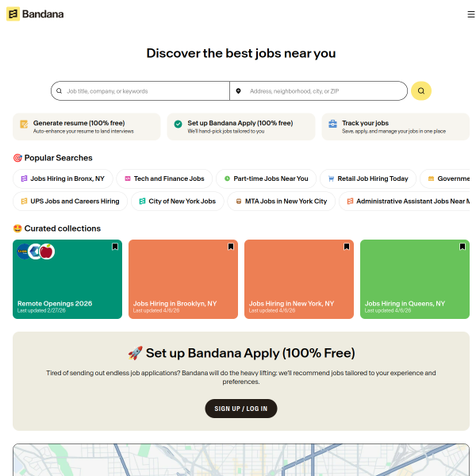Viewport: 476px width, 476px height.
Task: Click the pink icon on Tech and Finance chip
Action: (128, 178)
